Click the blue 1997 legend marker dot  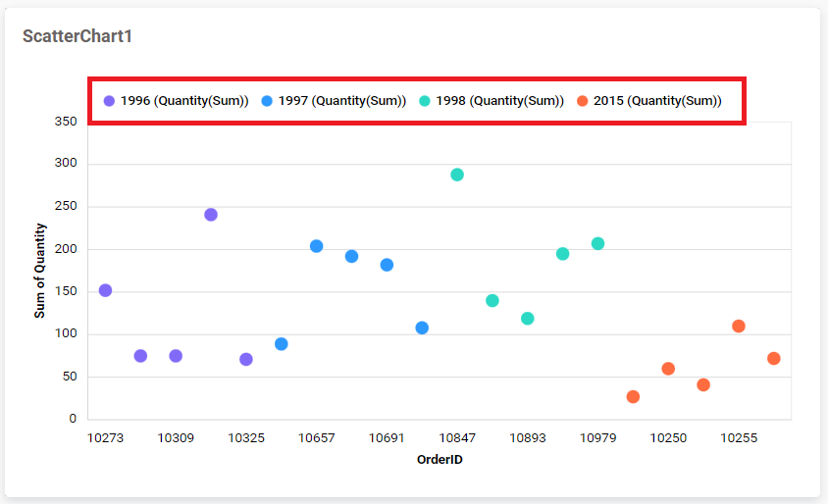point(267,101)
